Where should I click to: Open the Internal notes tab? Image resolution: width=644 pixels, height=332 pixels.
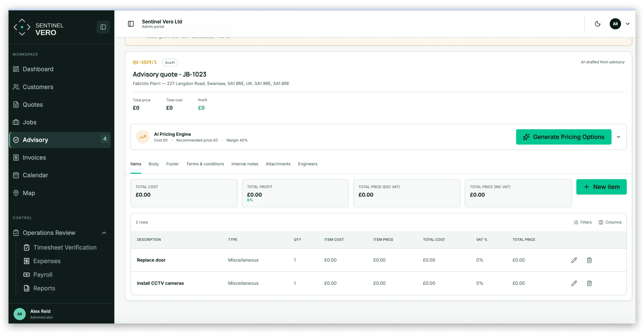tap(245, 164)
